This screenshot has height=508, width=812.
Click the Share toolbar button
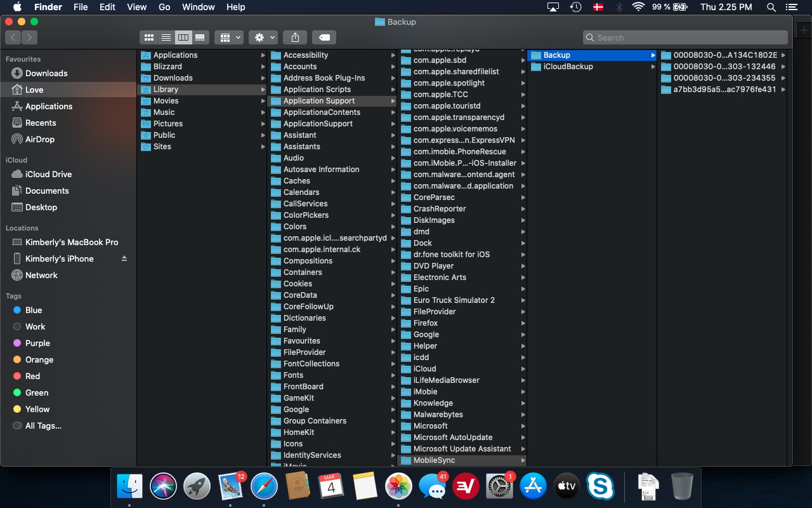pos(295,37)
